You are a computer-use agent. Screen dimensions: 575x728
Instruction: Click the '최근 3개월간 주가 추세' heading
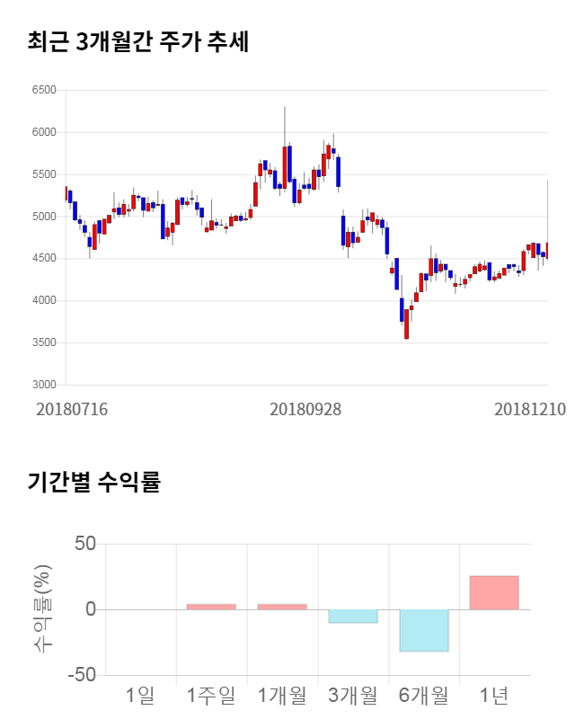137,42
